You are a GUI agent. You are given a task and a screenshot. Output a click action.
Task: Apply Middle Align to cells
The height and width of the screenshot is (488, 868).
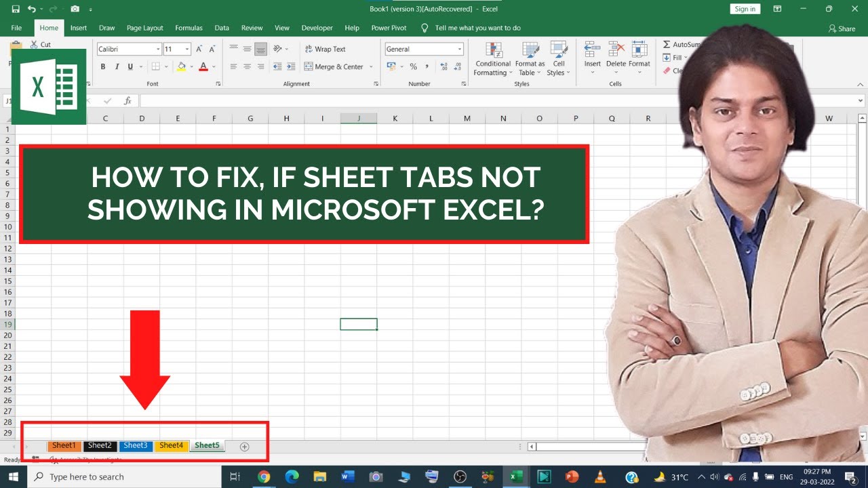[248, 49]
